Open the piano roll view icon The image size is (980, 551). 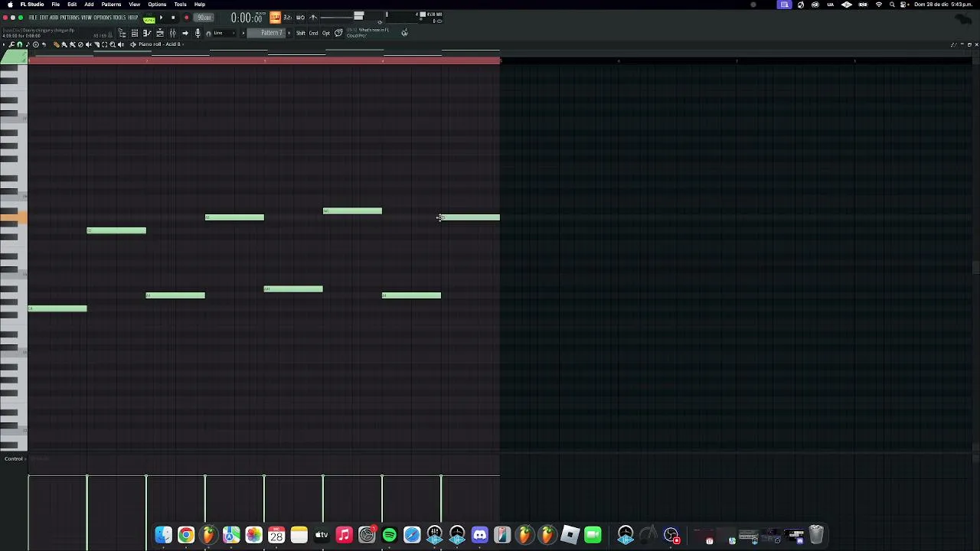pyautogui.click(x=147, y=33)
